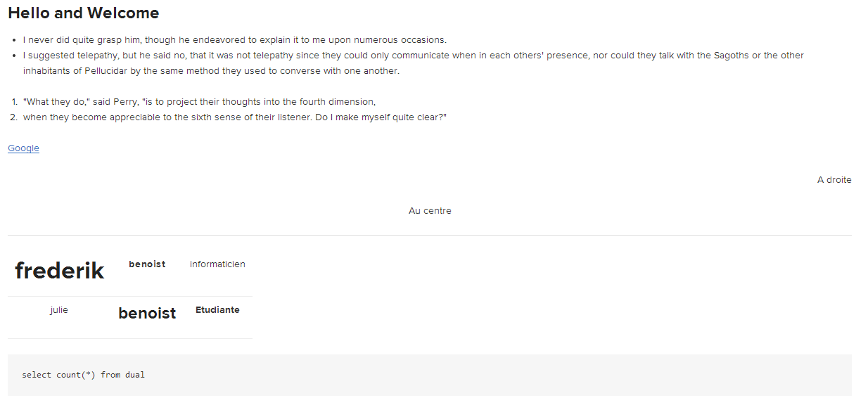Click the "informaticien" table cell
Image resolution: width=868 pixels, height=405 pixels.
click(x=217, y=264)
